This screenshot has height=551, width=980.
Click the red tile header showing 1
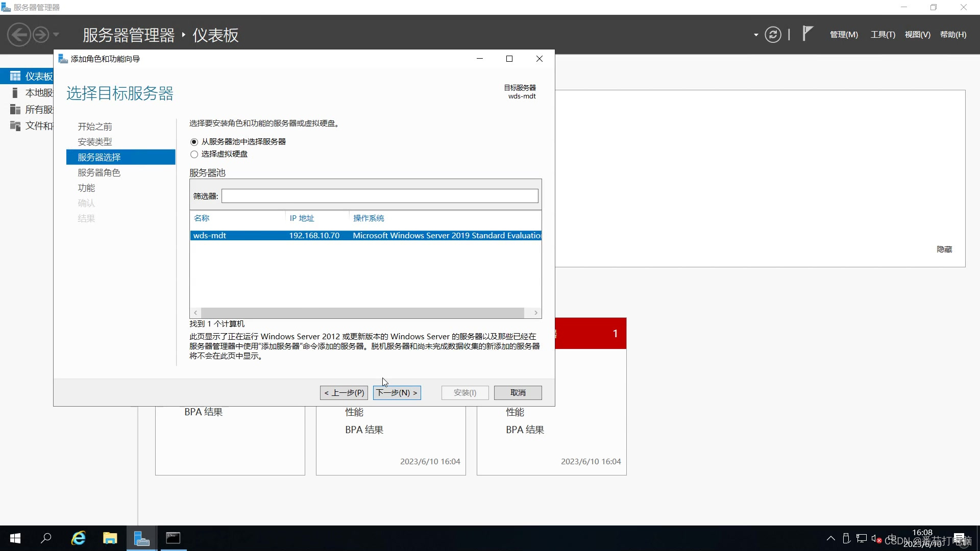click(x=591, y=334)
